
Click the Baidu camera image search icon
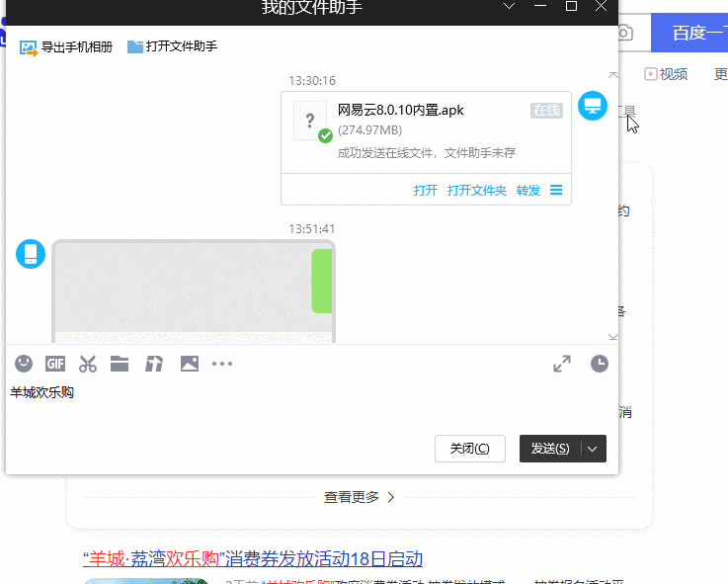tap(625, 33)
